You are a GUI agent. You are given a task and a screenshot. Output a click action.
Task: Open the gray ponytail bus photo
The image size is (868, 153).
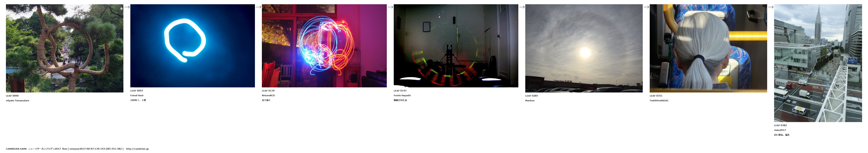tap(708, 48)
